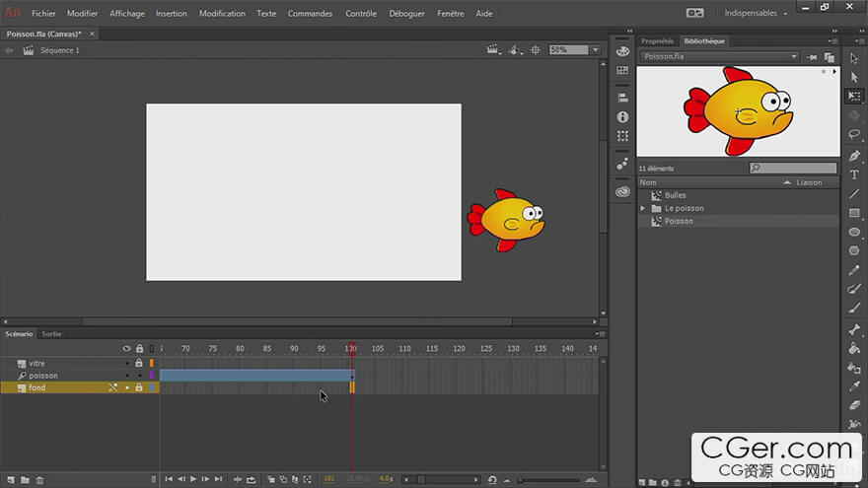
Task: Pick the Rectangle tool
Action: [854, 213]
